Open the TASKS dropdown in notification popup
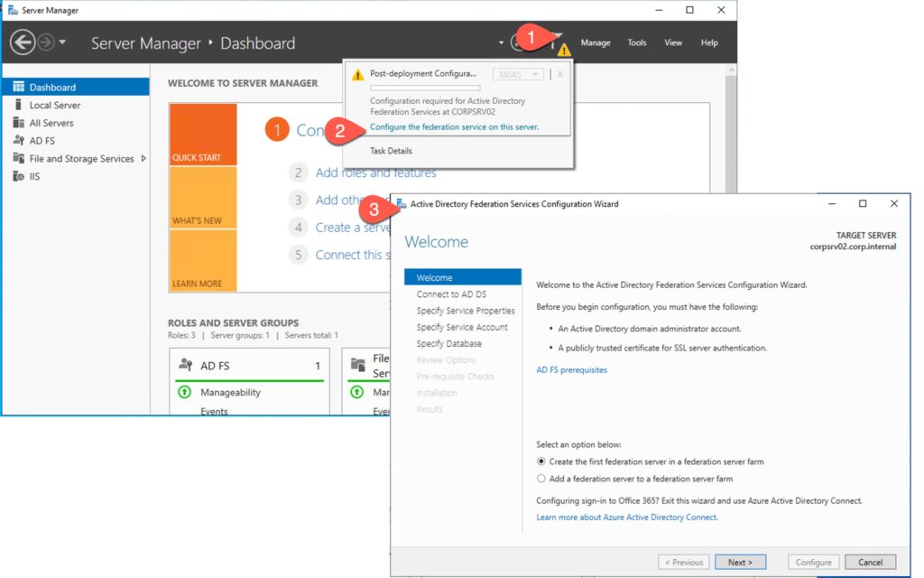Screen dimensions: 924x578 click(518, 74)
